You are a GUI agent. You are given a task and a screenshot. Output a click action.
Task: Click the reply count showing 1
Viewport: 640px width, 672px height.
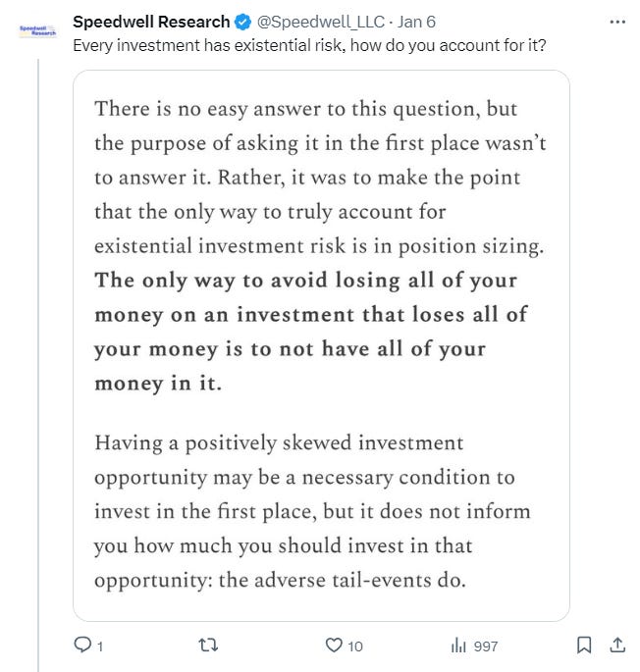click(x=100, y=646)
